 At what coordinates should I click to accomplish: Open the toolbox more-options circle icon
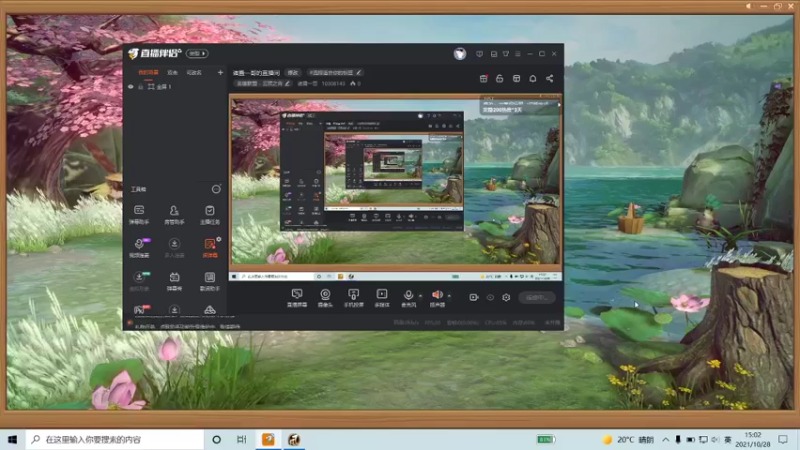[216, 189]
